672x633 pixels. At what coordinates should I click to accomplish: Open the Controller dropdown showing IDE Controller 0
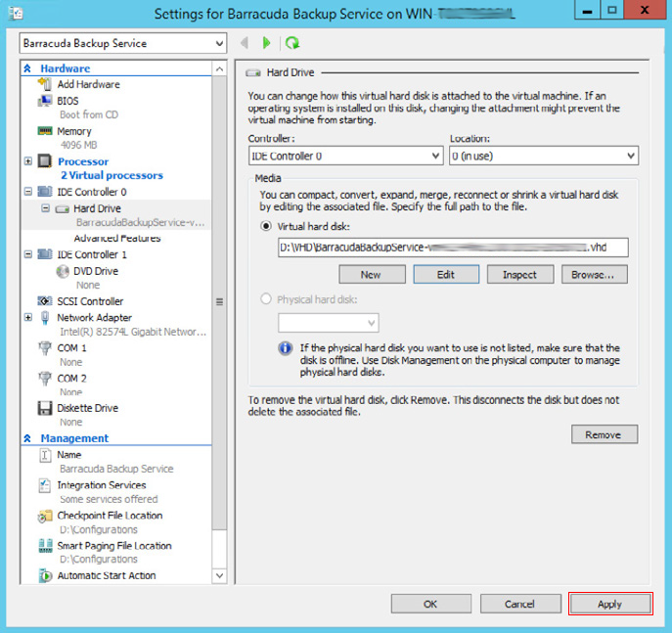(345, 156)
